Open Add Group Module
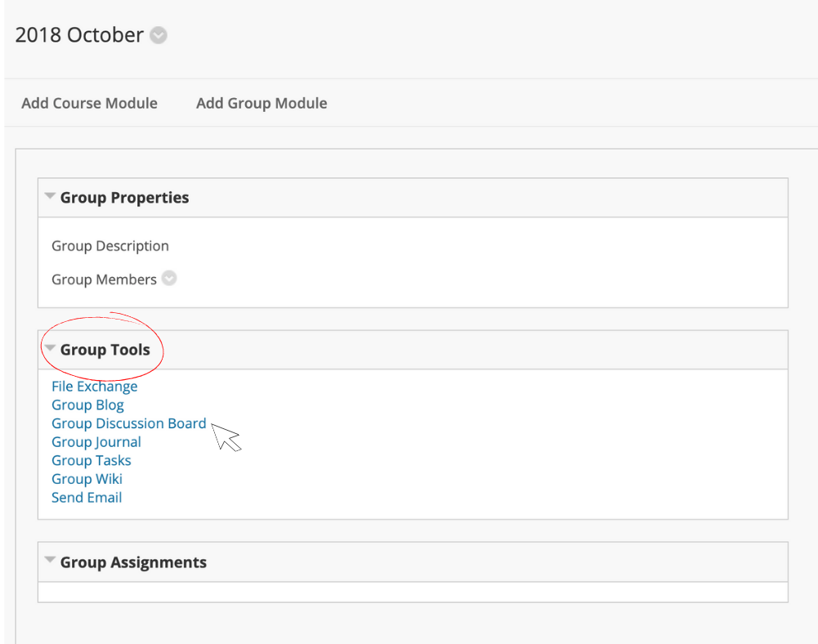Screen dimensions: 818x644 (261, 103)
